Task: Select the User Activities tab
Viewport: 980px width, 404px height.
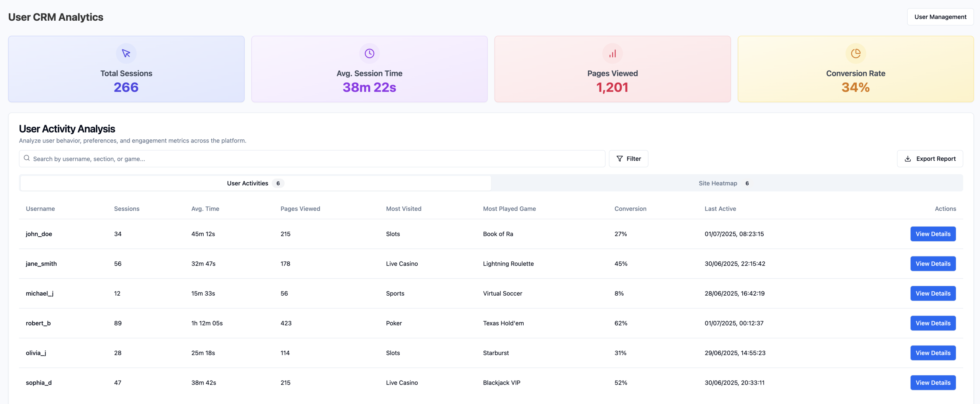Action: pos(247,183)
